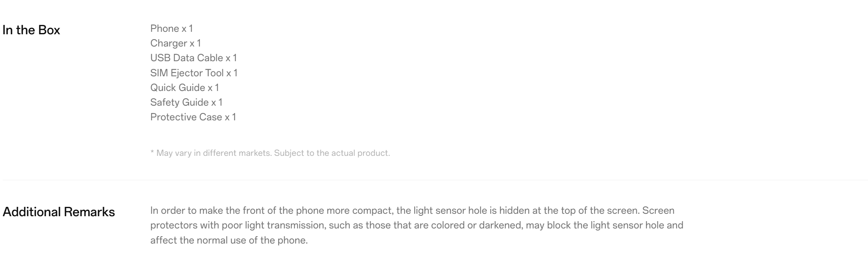Select the 'Charger x 1' list entry
This screenshot has height=257, width=868.
176,43
